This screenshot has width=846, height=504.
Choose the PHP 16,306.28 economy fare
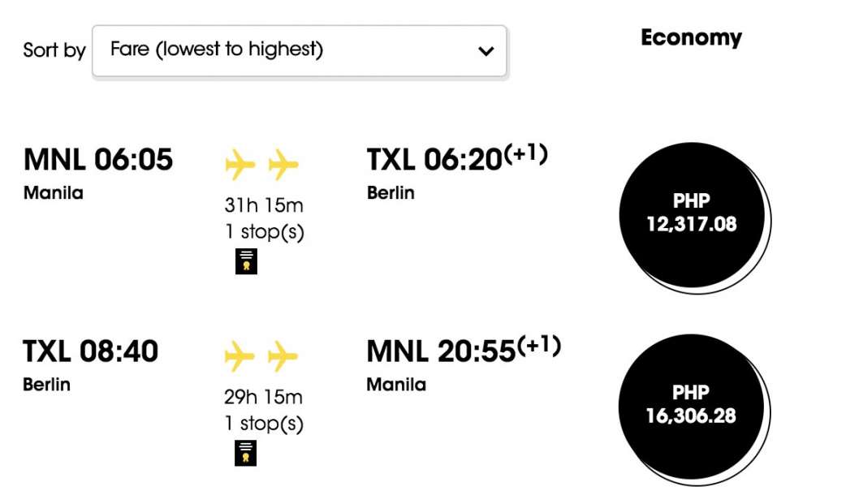pos(692,405)
